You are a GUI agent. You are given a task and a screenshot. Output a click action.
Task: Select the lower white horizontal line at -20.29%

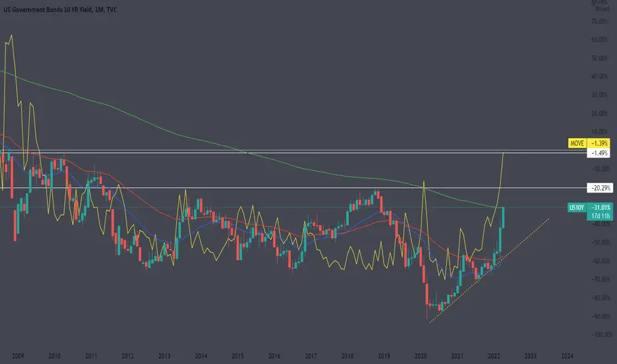click(x=293, y=188)
